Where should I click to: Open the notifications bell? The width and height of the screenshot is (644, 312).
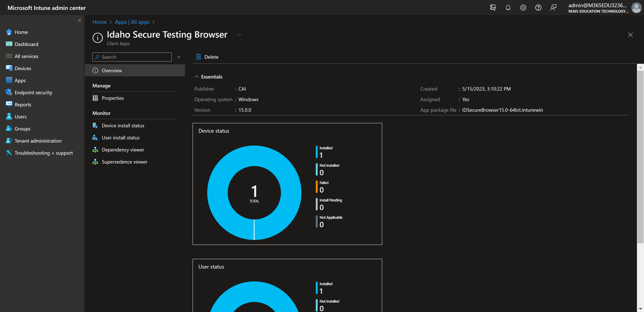508,8
